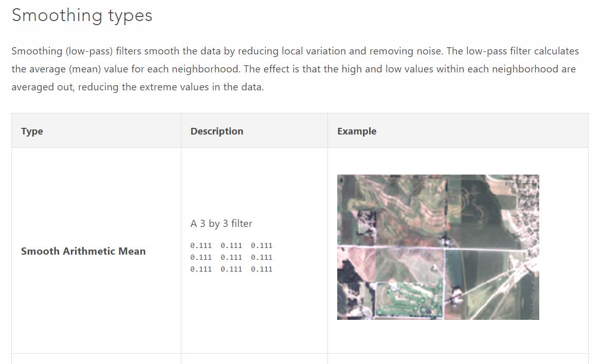Click the first row of the filter kernel

[231, 245]
